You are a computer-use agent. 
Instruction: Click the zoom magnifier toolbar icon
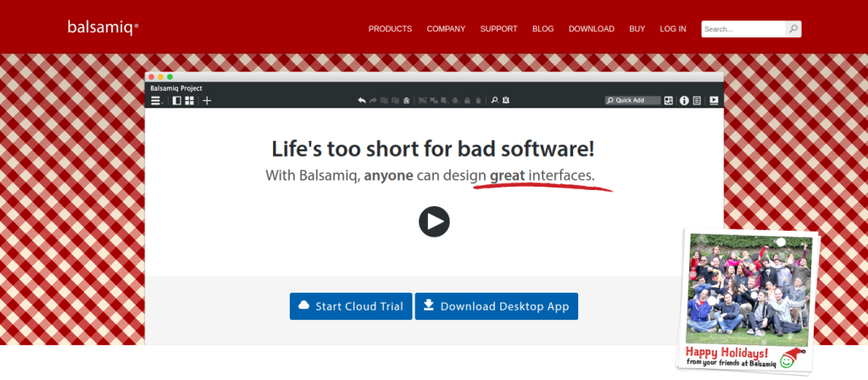[495, 100]
